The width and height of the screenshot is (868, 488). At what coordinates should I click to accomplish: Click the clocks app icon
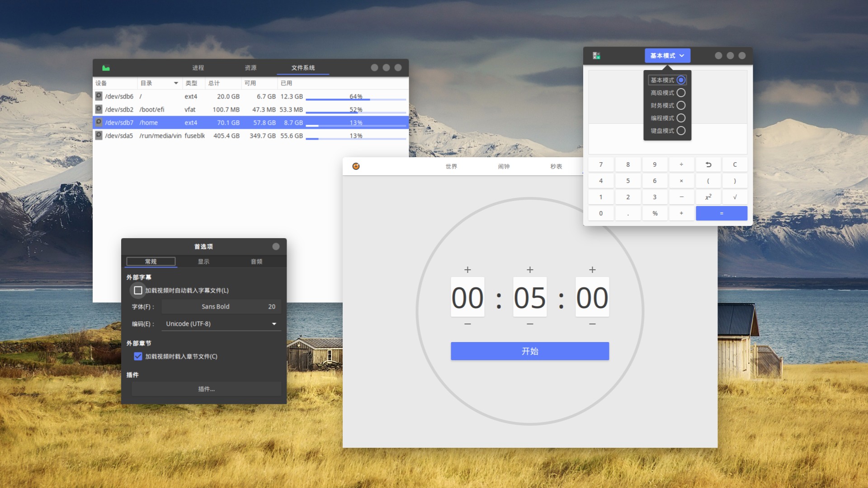356,166
